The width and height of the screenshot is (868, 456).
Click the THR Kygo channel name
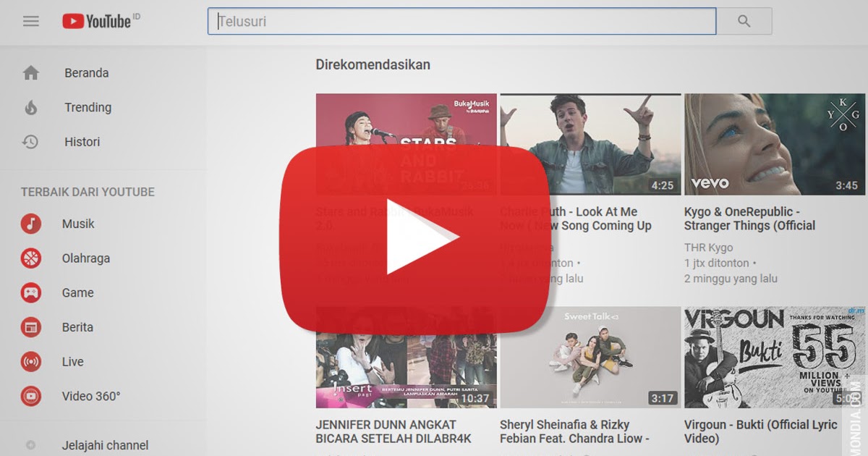pos(709,248)
